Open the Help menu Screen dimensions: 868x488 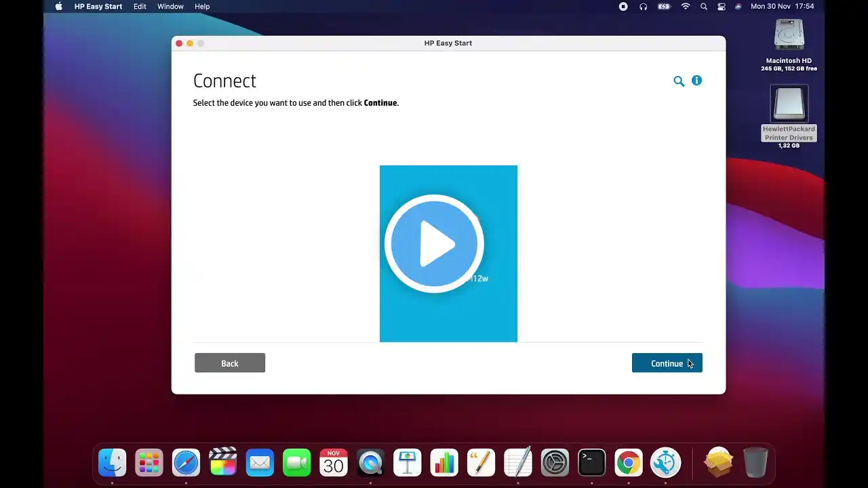(x=202, y=7)
